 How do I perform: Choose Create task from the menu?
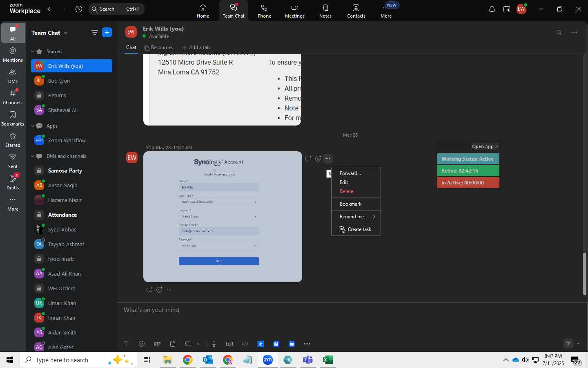pyautogui.click(x=356, y=229)
